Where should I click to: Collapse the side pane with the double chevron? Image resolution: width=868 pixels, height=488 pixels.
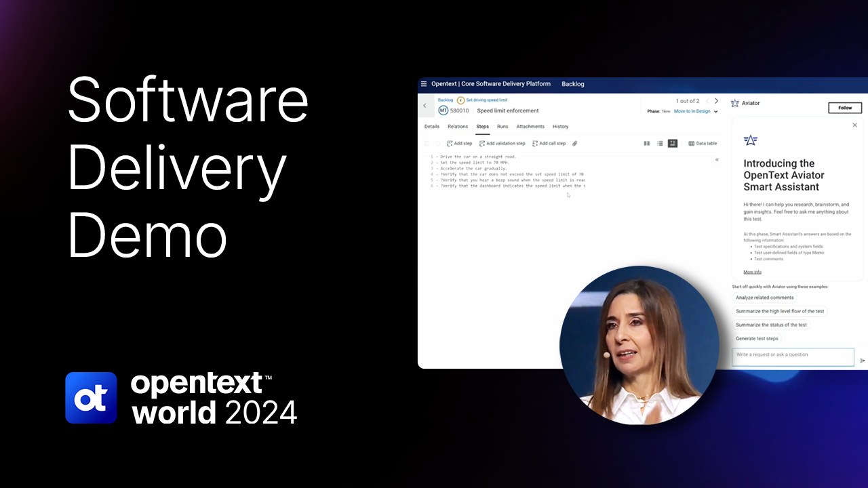[x=717, y=160]
